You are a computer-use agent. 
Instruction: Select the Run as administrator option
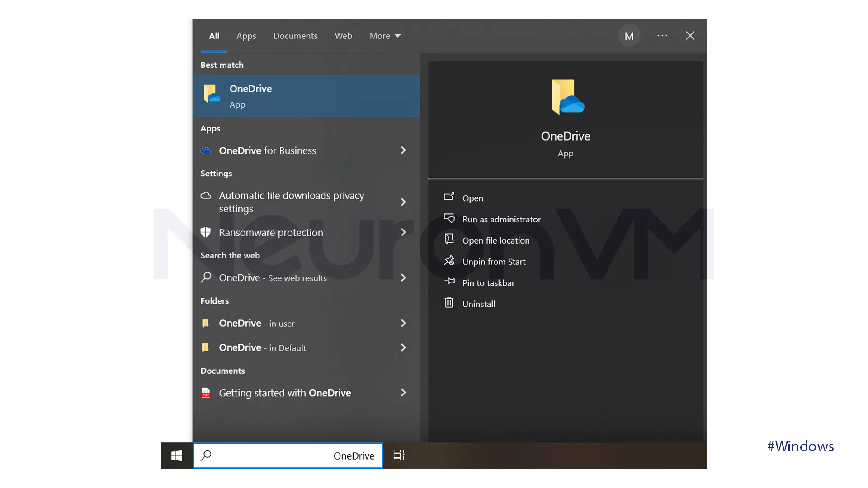coord(502,219)
